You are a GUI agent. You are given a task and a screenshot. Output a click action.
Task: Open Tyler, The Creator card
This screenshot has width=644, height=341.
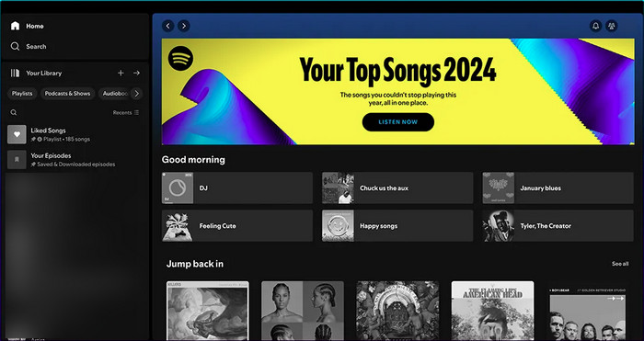(558, 226)
